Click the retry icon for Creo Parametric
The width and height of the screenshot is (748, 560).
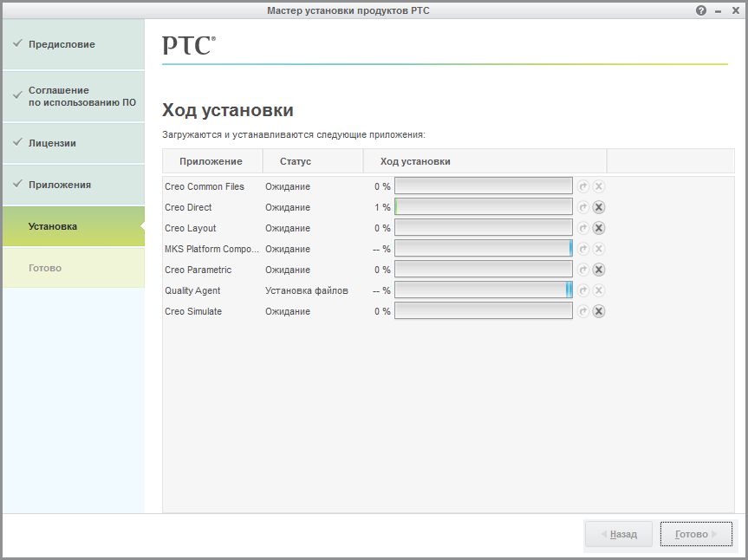[583, 270]
